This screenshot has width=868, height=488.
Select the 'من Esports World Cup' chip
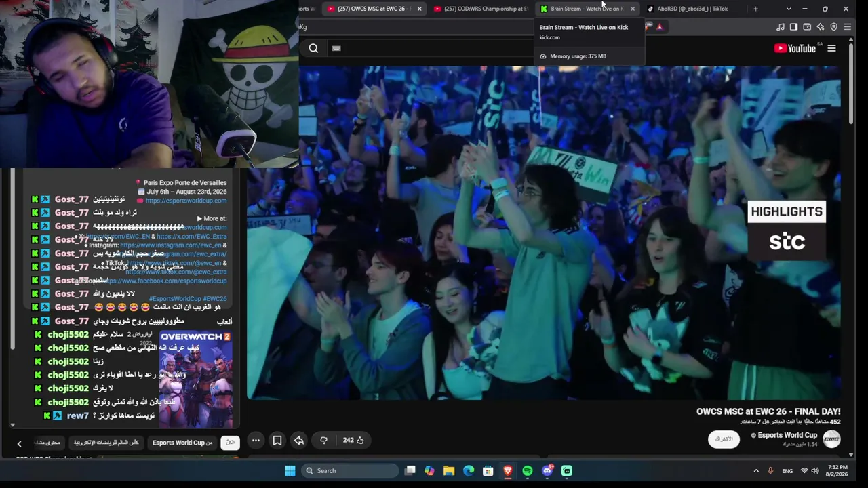182,443
